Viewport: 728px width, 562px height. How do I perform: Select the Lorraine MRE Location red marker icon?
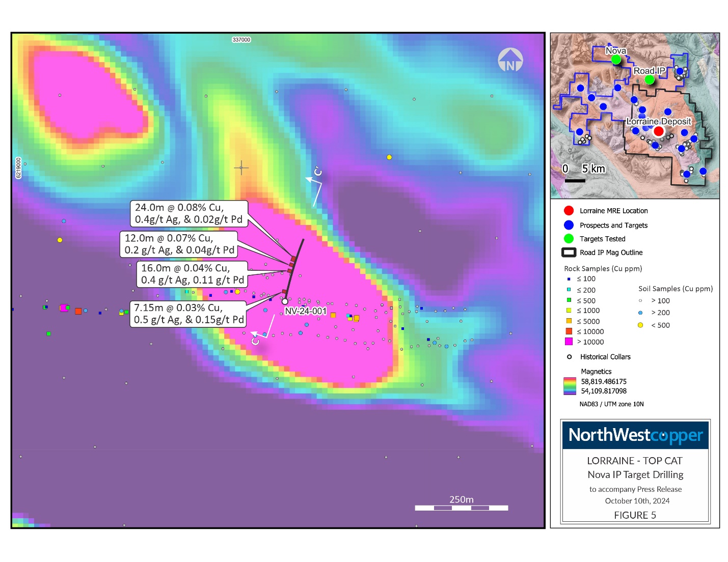569,211
